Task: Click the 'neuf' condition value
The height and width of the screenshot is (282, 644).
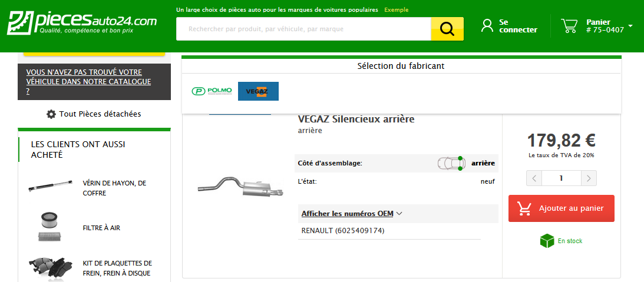Action: [487, 181]
